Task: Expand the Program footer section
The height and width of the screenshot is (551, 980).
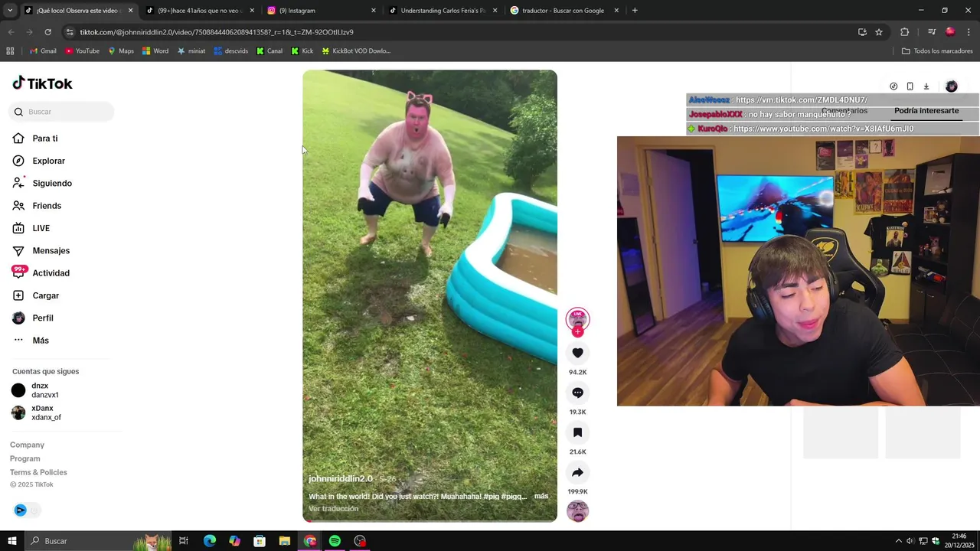Action: click(25, 458)
